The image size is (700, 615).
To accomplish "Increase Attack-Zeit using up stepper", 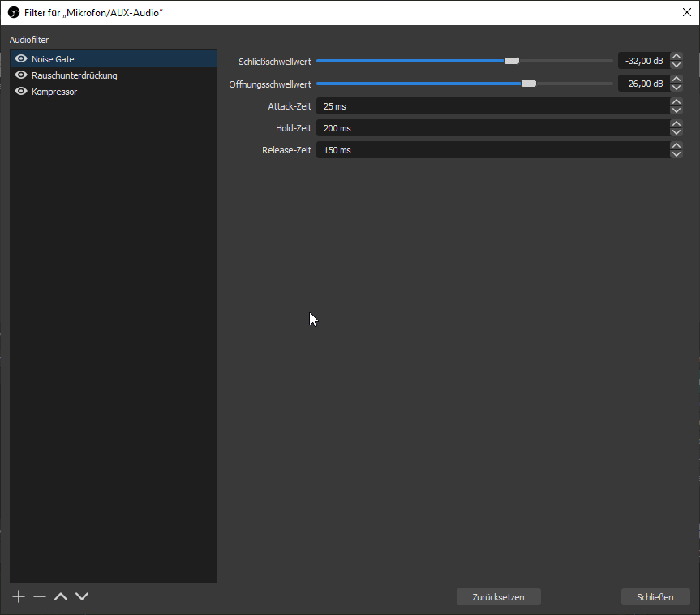I will point(676,102).
